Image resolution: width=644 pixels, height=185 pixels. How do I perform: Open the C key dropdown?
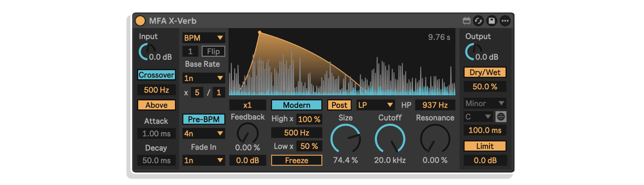[x=478, y=117]
